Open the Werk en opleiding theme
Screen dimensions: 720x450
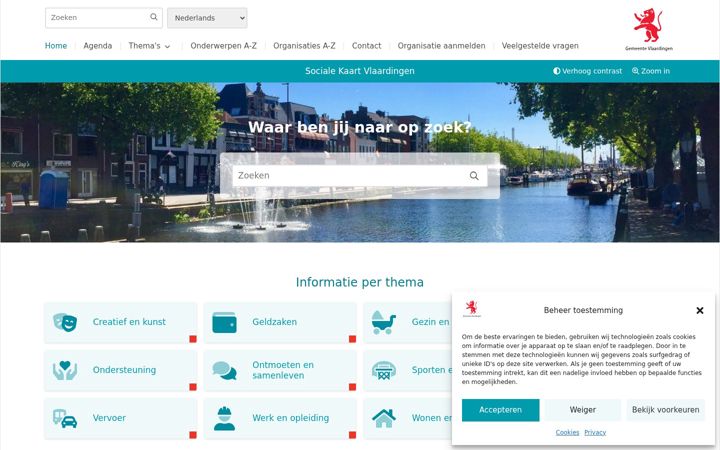(x=280, y=419)
